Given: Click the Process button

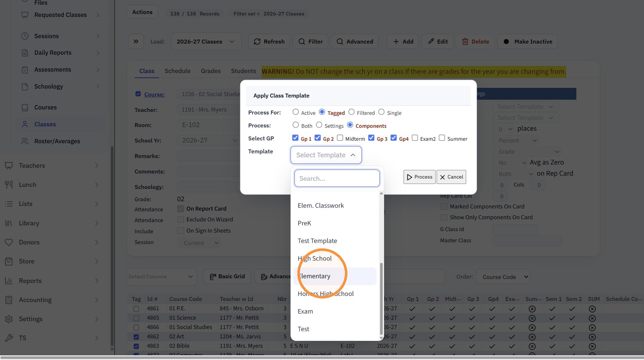Looking at the screenshot, I should pyautogui.click(x=419, y=177).
